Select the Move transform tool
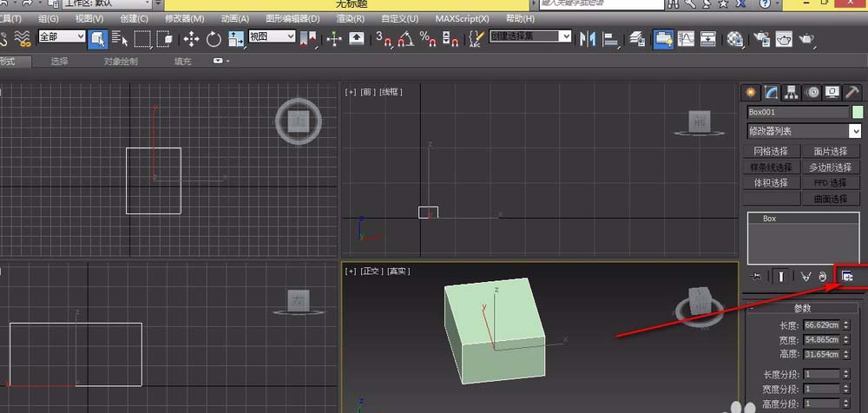The height and width of the screenshot is (413, 868). tap(191, 38)
